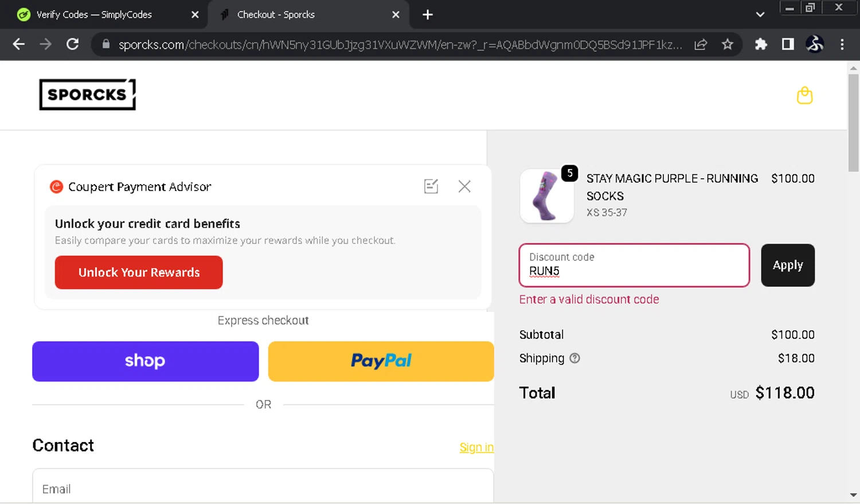
Task: Click the Stay Magic Purple product name
Action: click(x=672, y=187)
